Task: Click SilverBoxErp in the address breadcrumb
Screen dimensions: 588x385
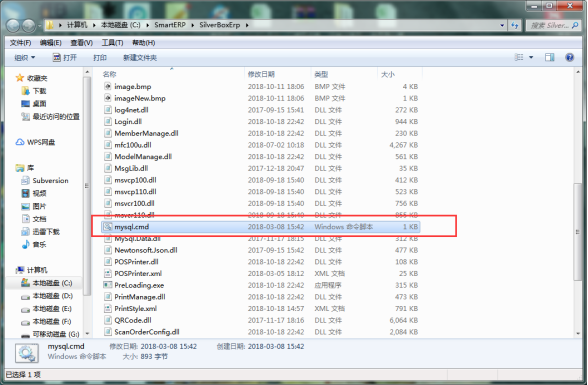Action: (219, 25)
